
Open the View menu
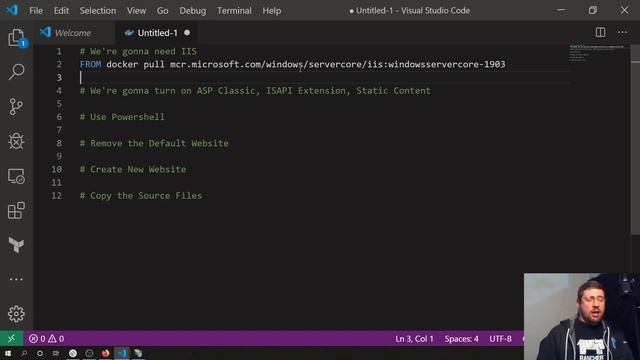136,11
